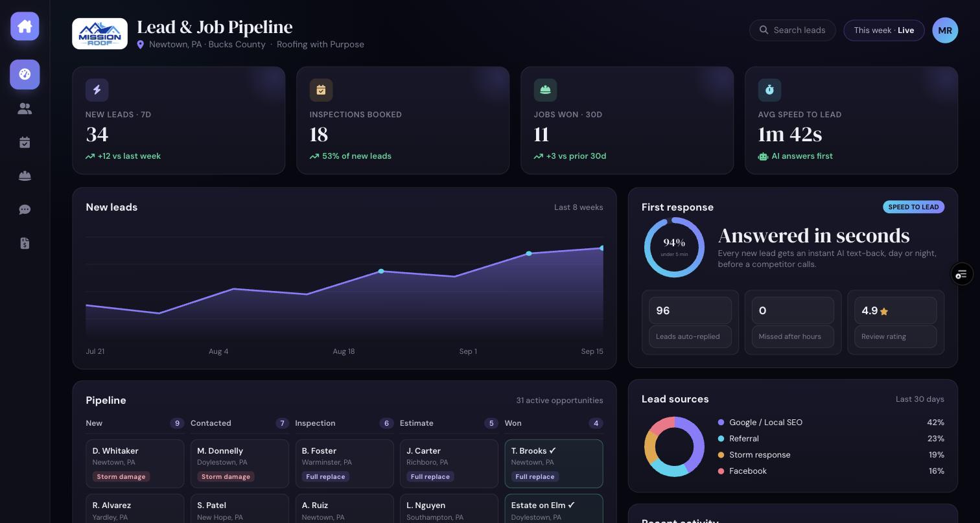Open the T. Brooks won card
980x523 pixels.
[x=554, y=464]
